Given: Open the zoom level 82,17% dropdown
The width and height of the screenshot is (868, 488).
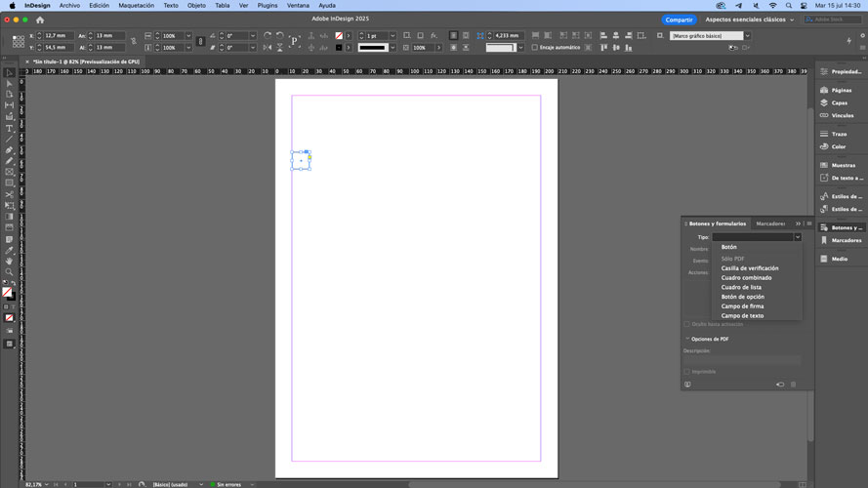Looking at the screenshot, I should coord(47,484).
